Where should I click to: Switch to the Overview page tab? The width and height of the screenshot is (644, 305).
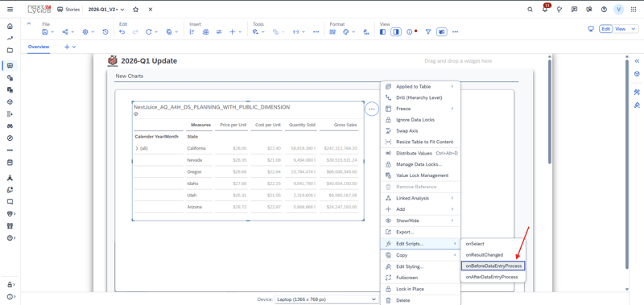coord(39,47)
